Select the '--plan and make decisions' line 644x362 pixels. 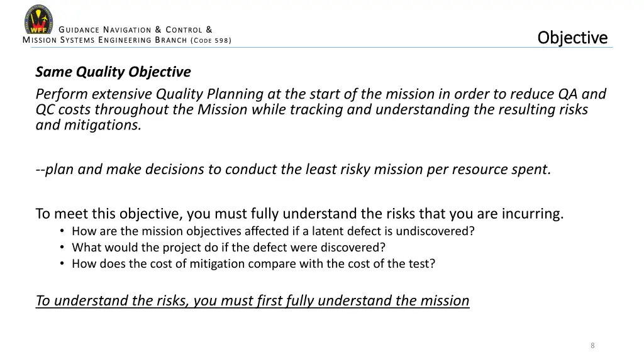[293, 169]
